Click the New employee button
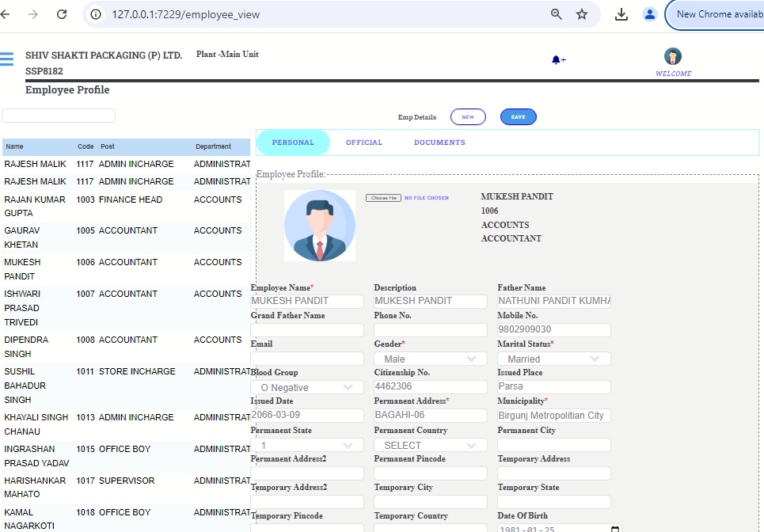764x532 pixels. 468,117
